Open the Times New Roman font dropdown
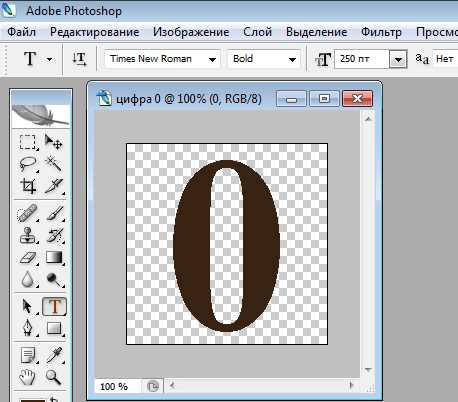The width and height of the screenshot is (458, 402). [162, 59]
